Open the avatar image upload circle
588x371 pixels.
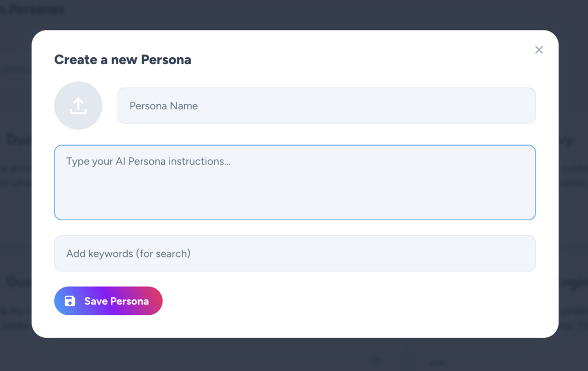click(x=78, y=106)
